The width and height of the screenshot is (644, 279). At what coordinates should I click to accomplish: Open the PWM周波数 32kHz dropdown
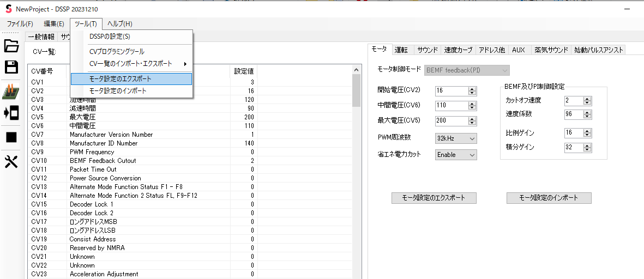[x=456, y=138]
